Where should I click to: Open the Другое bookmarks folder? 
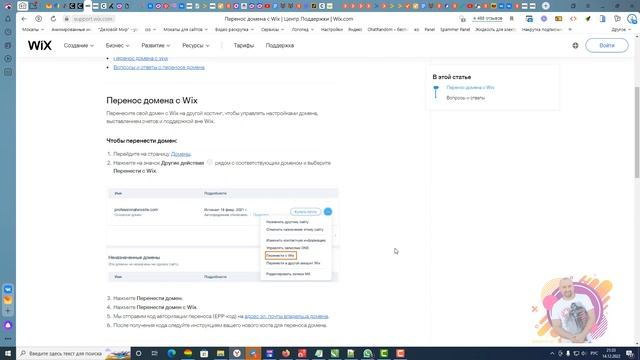(621, 29)
